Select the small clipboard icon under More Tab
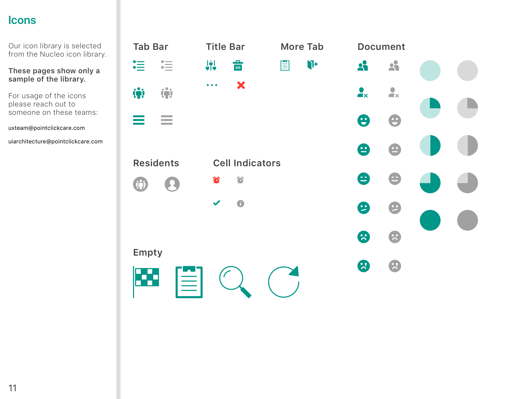The width and height of the screenshot is (532, 399). click(x=285, y=65)
